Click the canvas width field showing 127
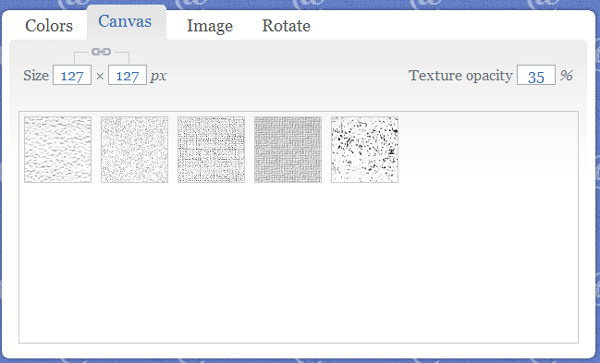 click(x=72, y=75)
